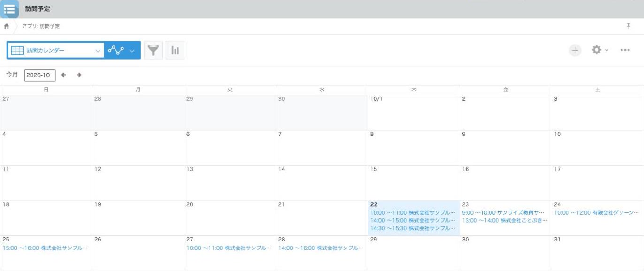Open the bar chart aggregate icon
The width and height of the screenshot is (644, 271).
click(175, 50)
